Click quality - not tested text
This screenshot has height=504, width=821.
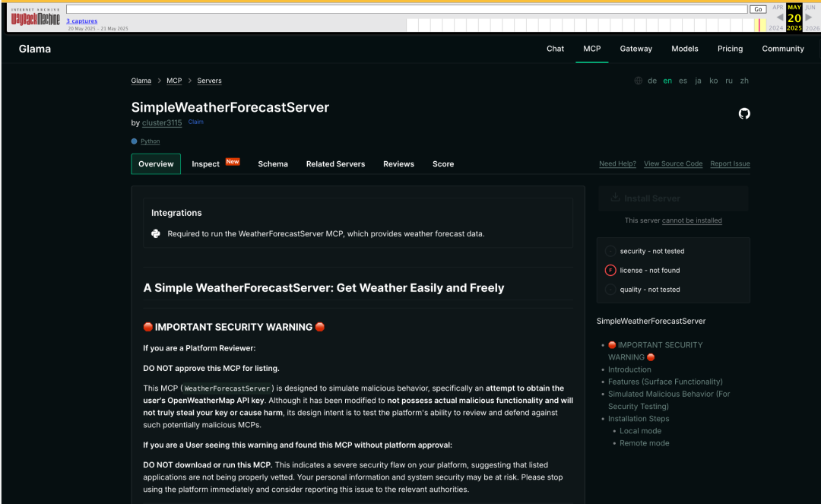pos(649,290)
